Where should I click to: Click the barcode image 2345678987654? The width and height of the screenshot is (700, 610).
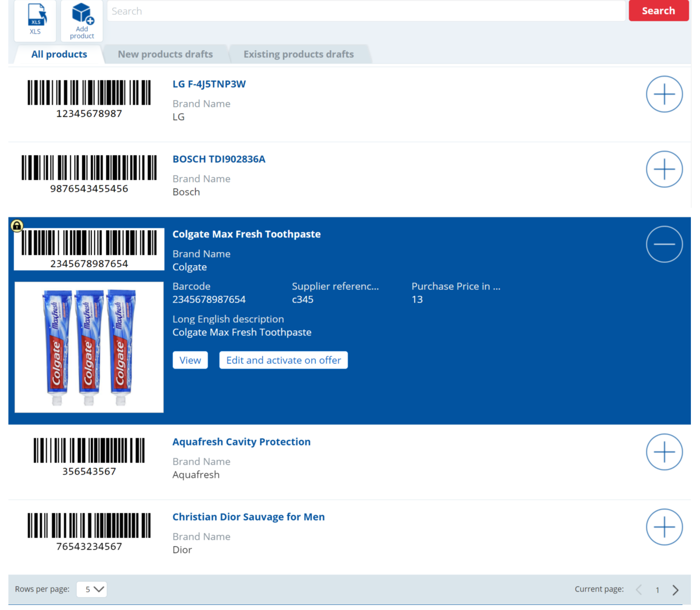tap(89, 249)
